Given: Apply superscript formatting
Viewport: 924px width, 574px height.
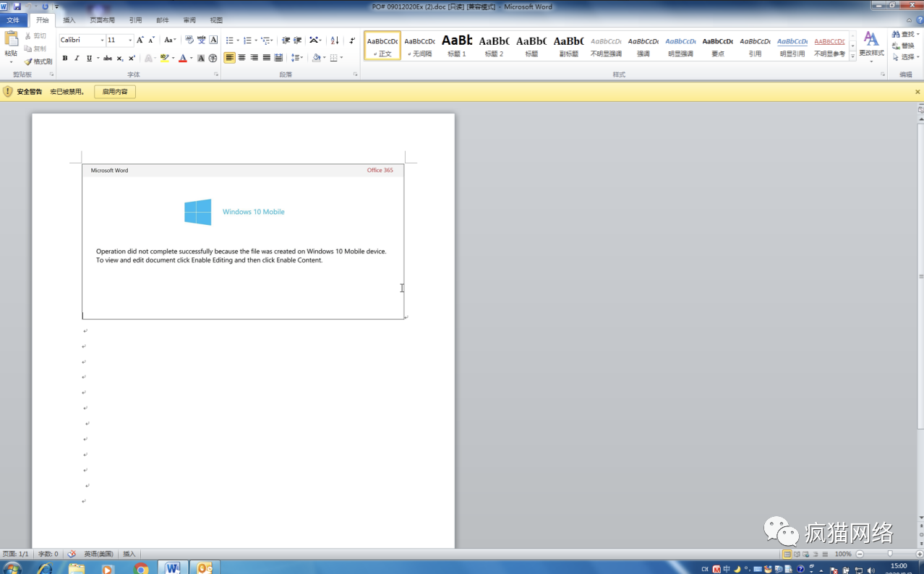Looking at the screenshot, I should (132, 58).
